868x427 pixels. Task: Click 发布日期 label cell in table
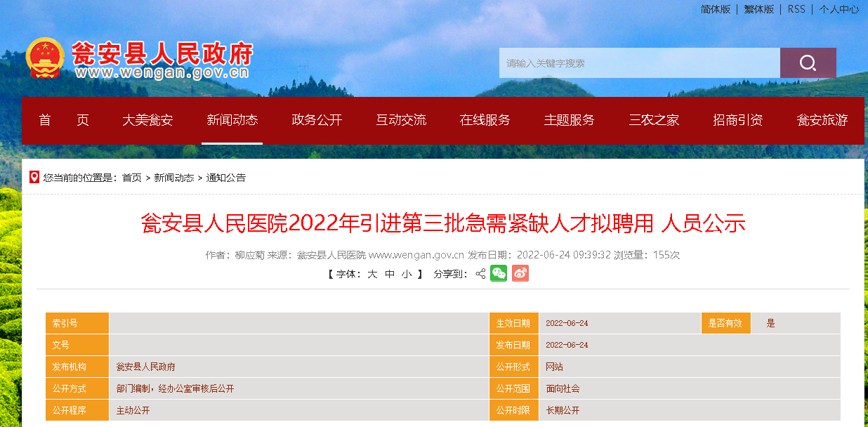(x=513, y=345)
